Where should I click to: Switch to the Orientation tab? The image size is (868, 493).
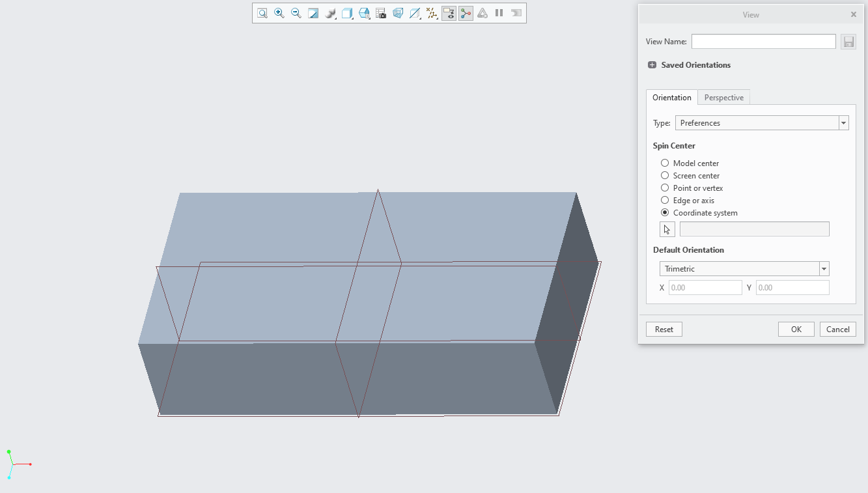pyautogui.click(x=671, y=97)
